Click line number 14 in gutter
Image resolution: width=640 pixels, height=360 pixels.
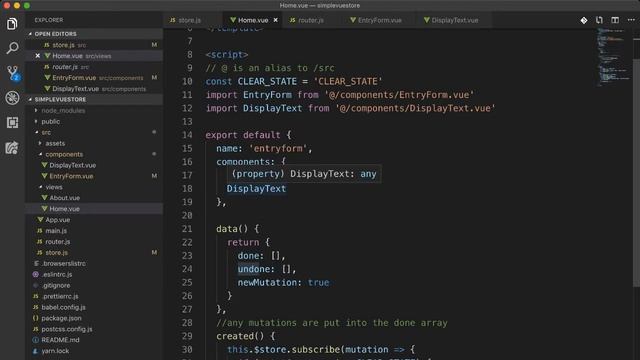[x=187, y=135]
